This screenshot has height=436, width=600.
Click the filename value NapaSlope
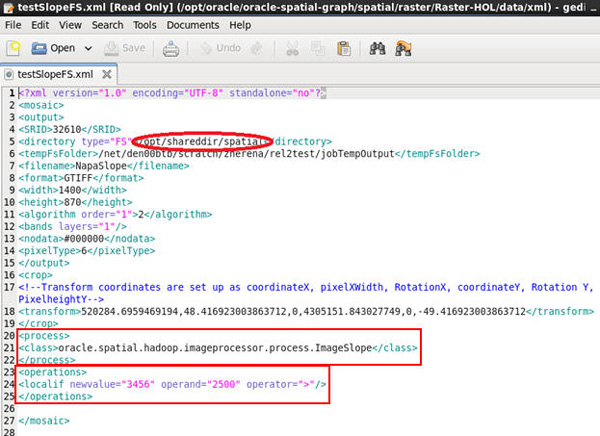[x=101, y=166]
